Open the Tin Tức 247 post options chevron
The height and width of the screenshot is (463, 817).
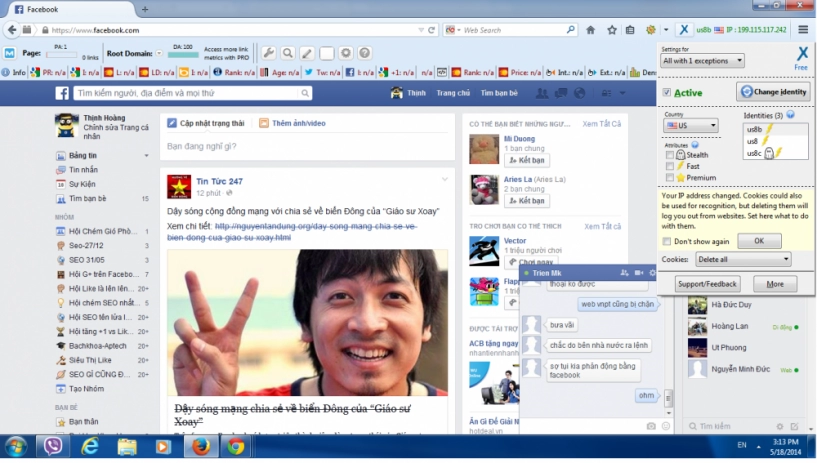(444, 179)
